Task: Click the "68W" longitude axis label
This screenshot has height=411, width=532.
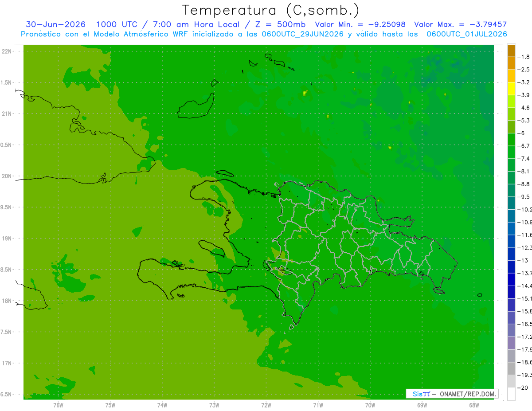Action: click(x=474, y=405)
